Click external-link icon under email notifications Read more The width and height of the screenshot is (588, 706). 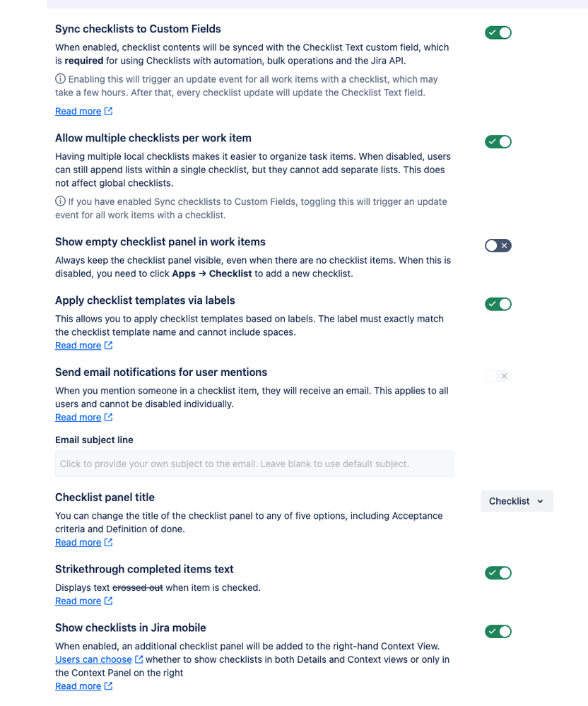click(x=109, y=417)
